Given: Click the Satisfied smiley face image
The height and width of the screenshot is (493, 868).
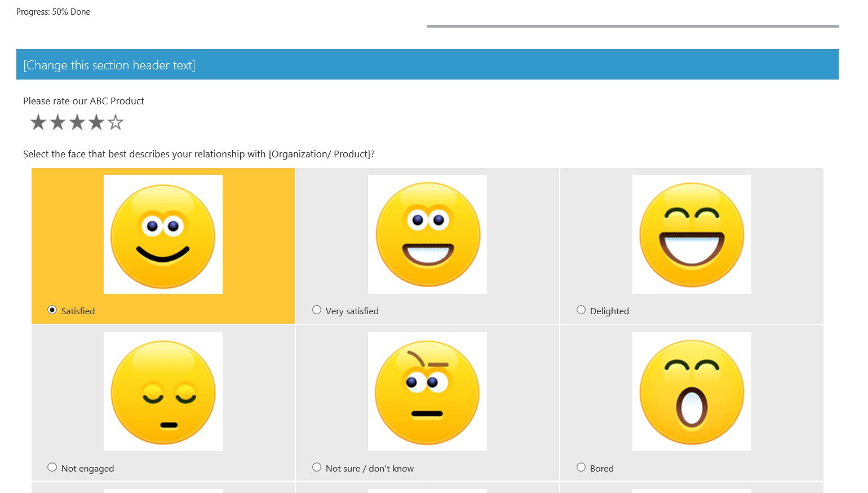Looking at the screenshot, I should 163,234.
